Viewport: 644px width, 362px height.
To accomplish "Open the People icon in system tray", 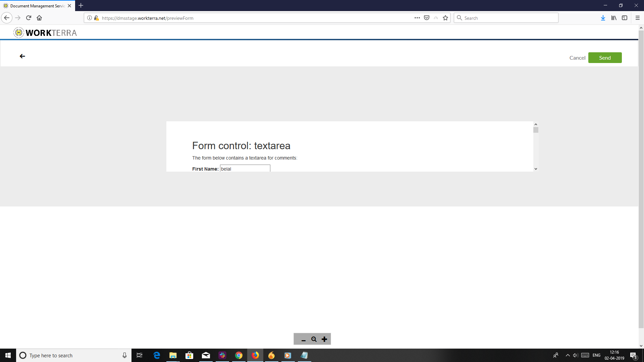I will pos(556,355).
